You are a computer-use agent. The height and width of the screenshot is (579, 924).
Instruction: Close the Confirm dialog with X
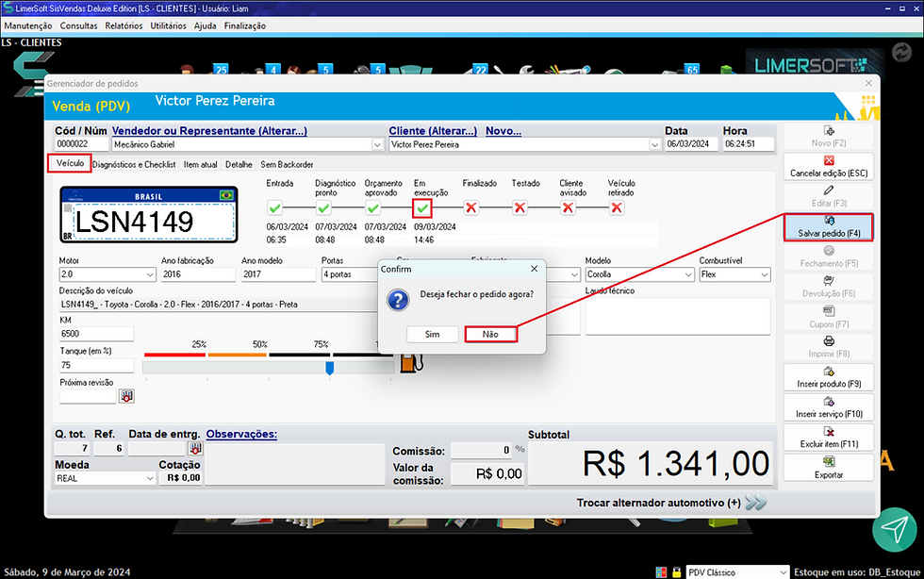point(534,269)
